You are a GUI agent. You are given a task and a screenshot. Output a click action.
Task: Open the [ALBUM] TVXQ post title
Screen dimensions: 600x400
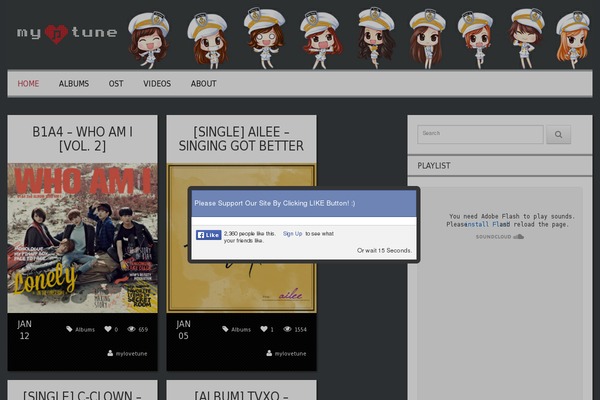(x=241, y=395)
